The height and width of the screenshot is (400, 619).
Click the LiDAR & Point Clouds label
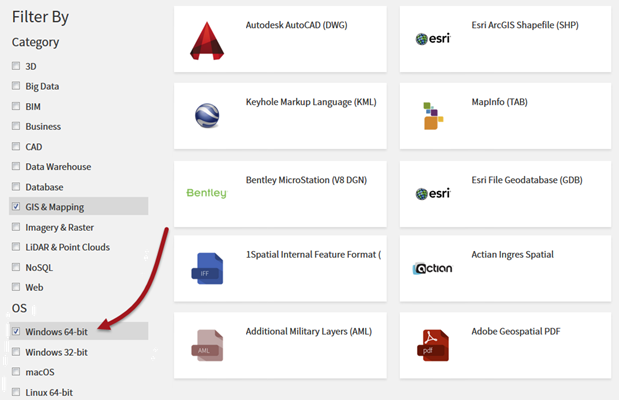pos(68,247)
